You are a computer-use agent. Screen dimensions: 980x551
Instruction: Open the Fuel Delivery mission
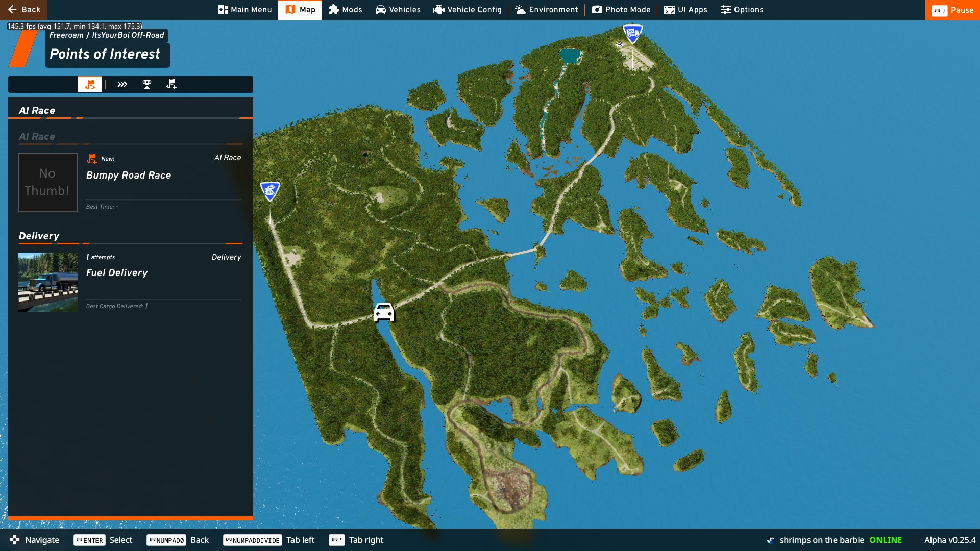130,282
